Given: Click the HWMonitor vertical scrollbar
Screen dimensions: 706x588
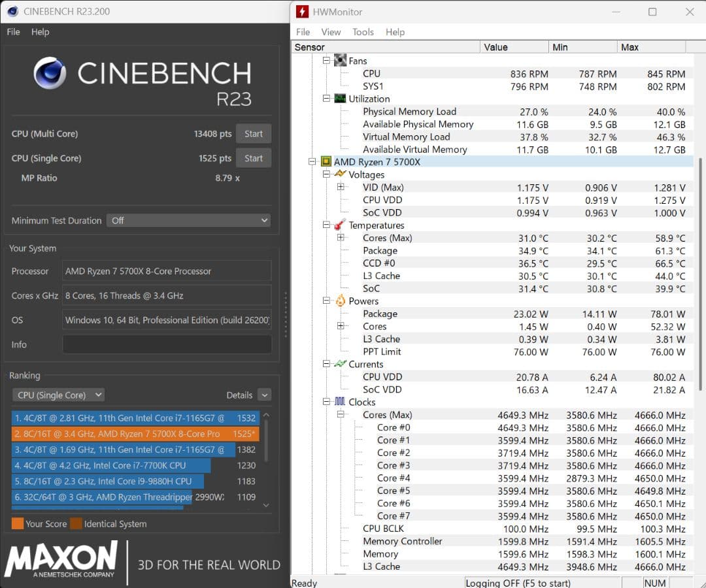Looking at the screenshot, I should pos(699,274).
